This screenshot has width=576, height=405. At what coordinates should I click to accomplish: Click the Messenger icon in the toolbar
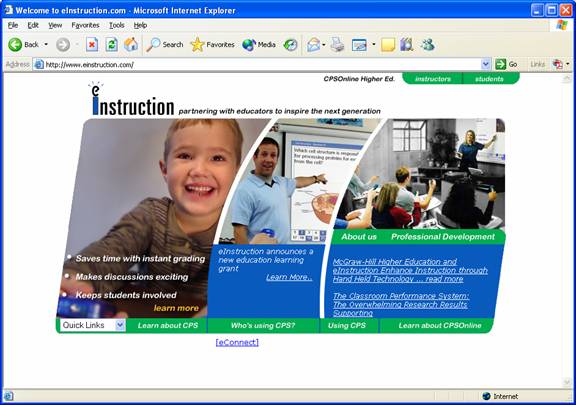(x=428, y=45)
